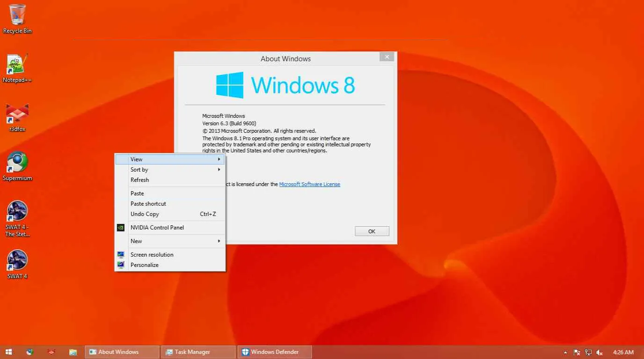Click the Version 6.3 (Build 9600) text

point(229,123)
